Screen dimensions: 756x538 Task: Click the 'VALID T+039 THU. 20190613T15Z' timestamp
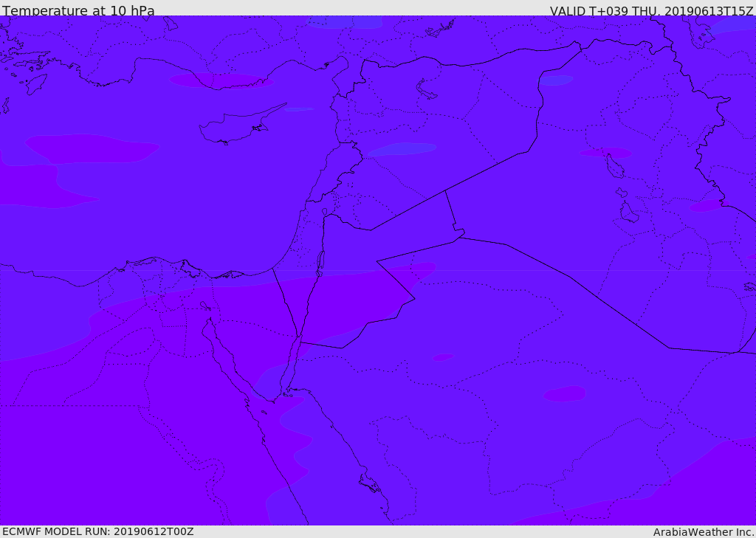pyautogui.click(x=651, y=10)
